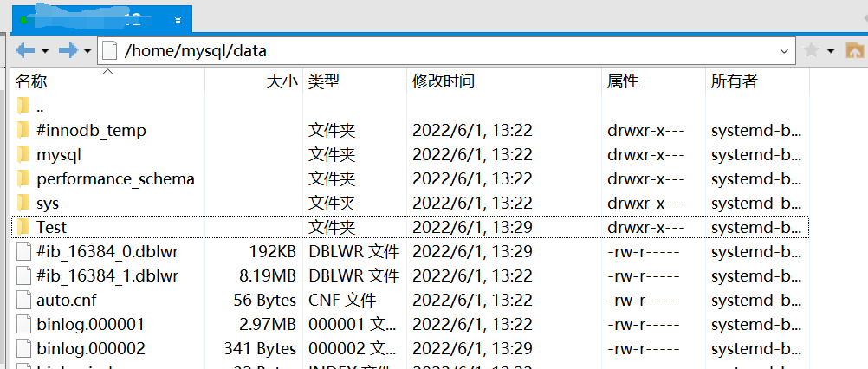
Task: Click the home folder icon
Action: [x=855, y=51]
